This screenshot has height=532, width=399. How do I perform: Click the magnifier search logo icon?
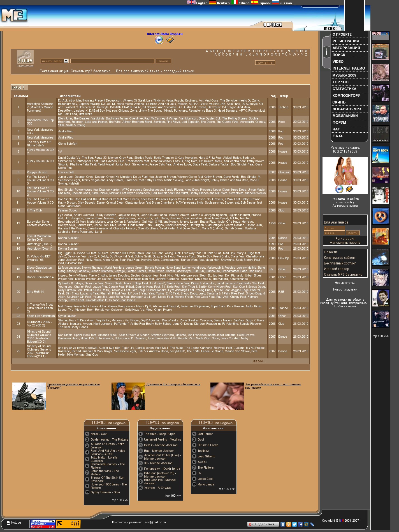(25, 57)
